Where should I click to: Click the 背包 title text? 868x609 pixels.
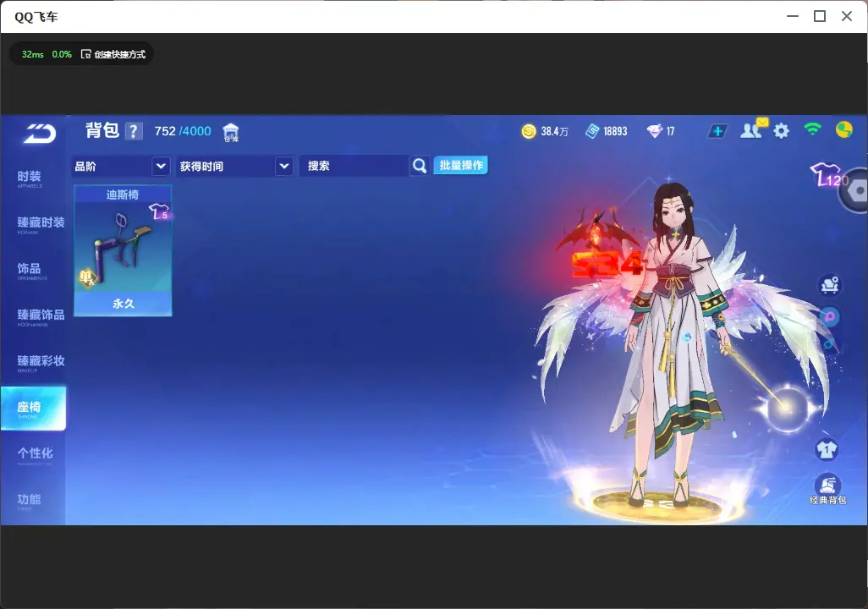102,130
